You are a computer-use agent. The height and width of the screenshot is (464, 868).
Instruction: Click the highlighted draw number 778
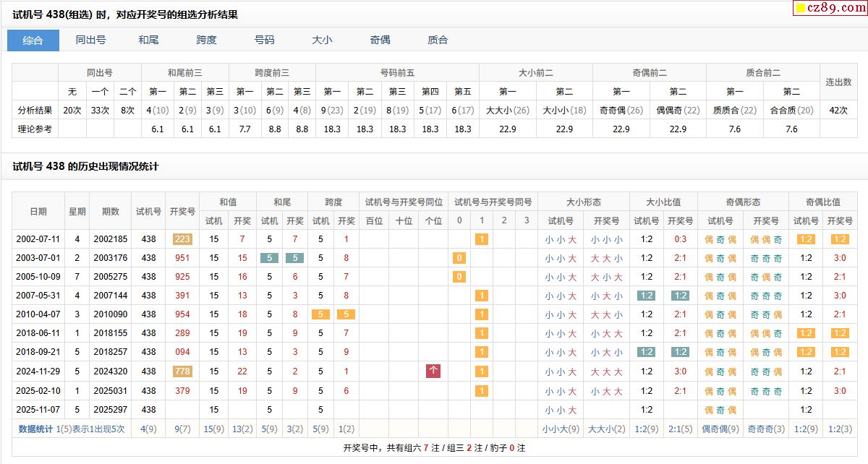click(182, 371)
